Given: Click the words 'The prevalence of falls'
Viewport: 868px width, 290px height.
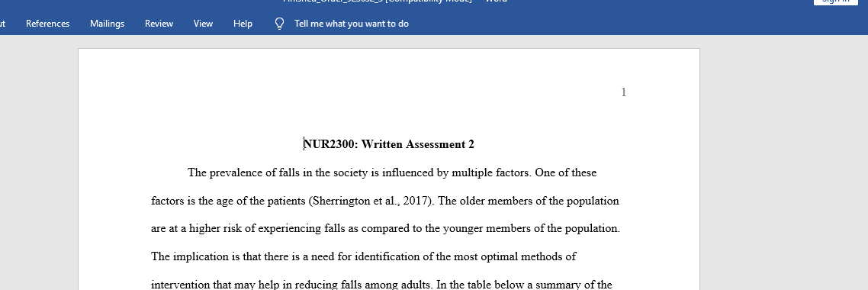Looking at the screenshot, I should 244,172.
